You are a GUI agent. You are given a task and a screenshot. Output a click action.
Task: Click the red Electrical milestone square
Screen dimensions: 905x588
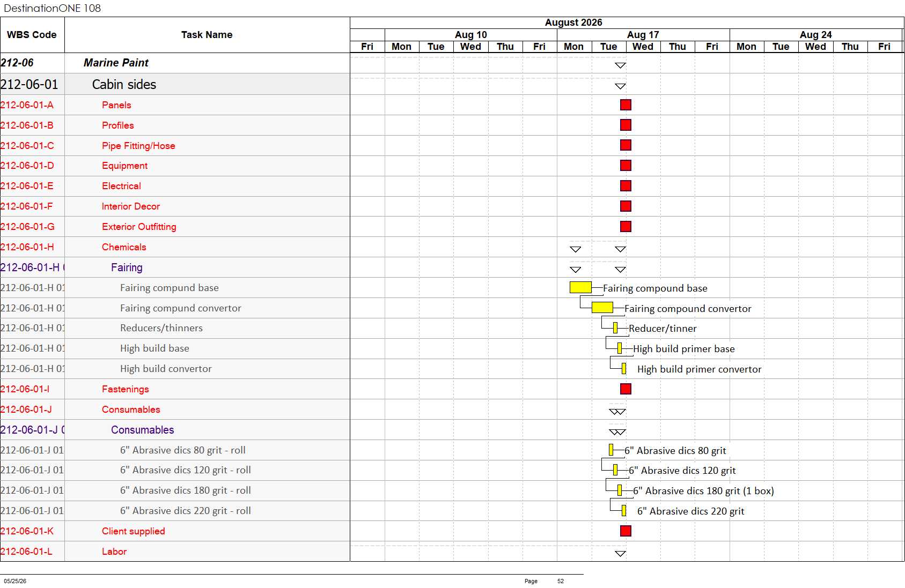tap(626, 185)
